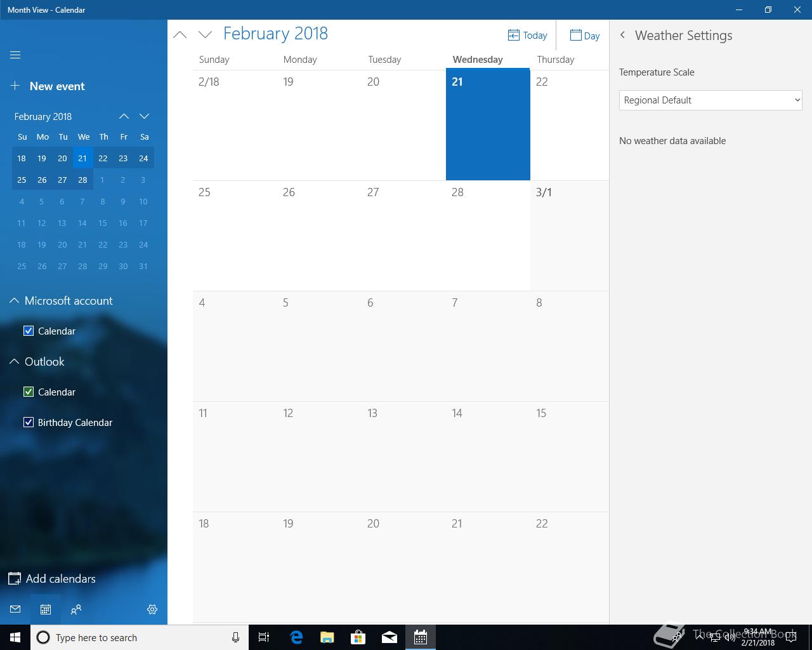Click the taskbar search box
The width and height of the screenshot is (812, 650).
[140, 637]
